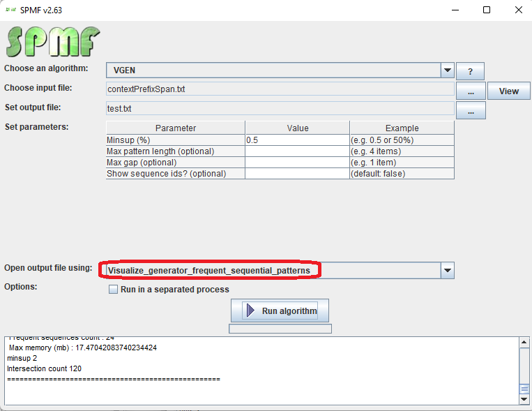Expand the VGEN algorithm dropdown
This screenshot has width=532, height=411.
pos(448,70)
